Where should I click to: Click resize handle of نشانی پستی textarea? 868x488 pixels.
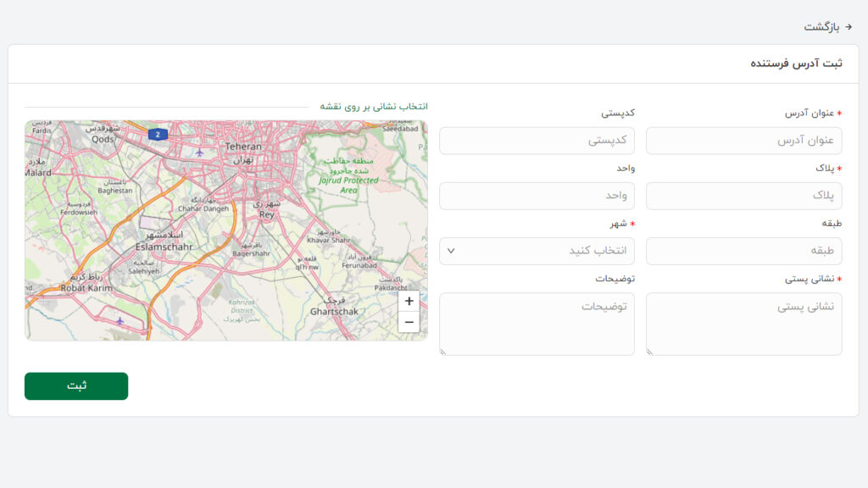tap(650, 351)
